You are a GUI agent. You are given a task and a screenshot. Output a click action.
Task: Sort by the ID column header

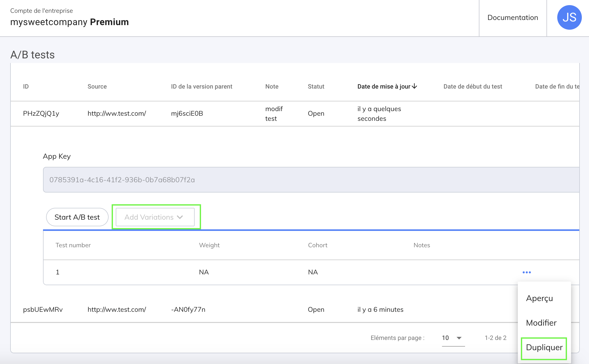(26, 87)
